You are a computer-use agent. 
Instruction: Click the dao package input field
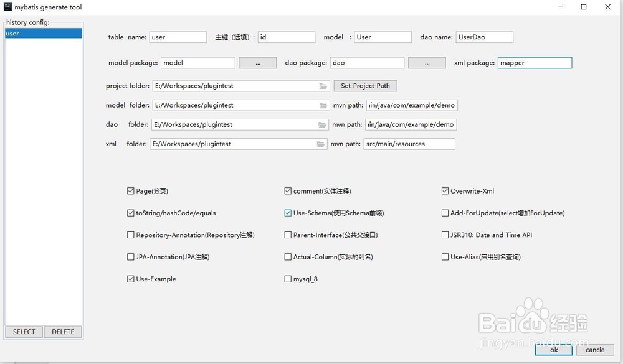(x=367, y=63)
